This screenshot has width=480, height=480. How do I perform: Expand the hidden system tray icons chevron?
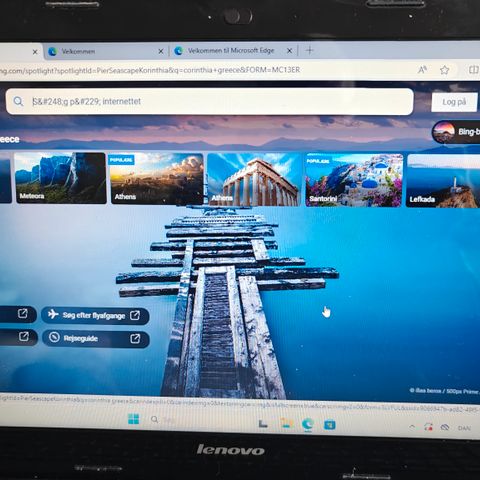tap(412, 426)
